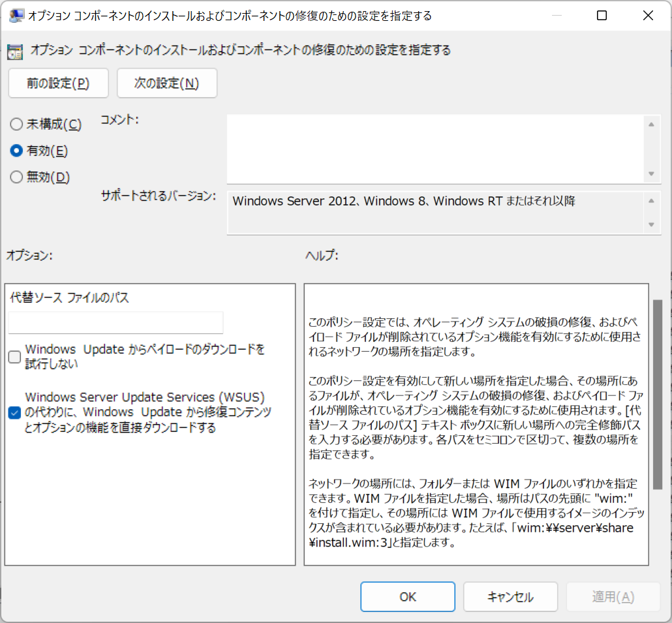Click the help pane vertical scrollbar thumb
This screenshot has width=672, height=623.
(658, 394)
